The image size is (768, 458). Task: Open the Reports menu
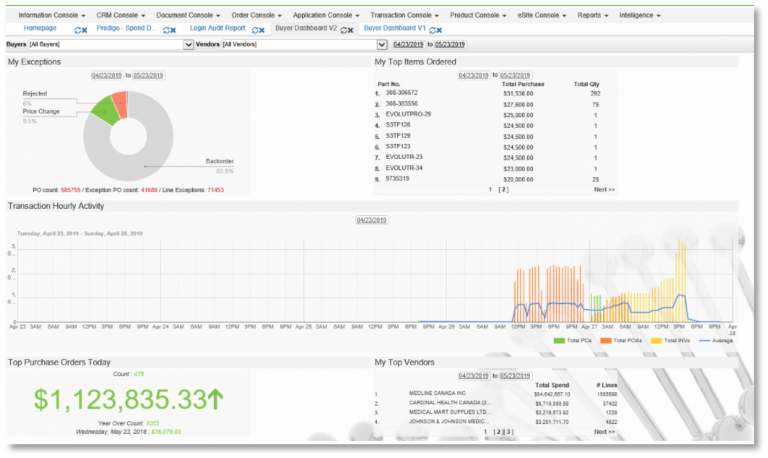coord(593,15)
